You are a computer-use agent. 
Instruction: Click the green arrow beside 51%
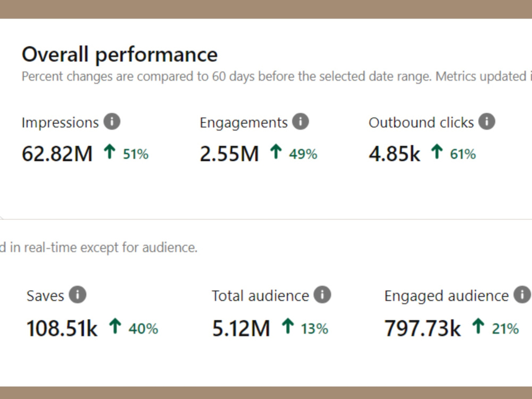[x=110, y=151]
